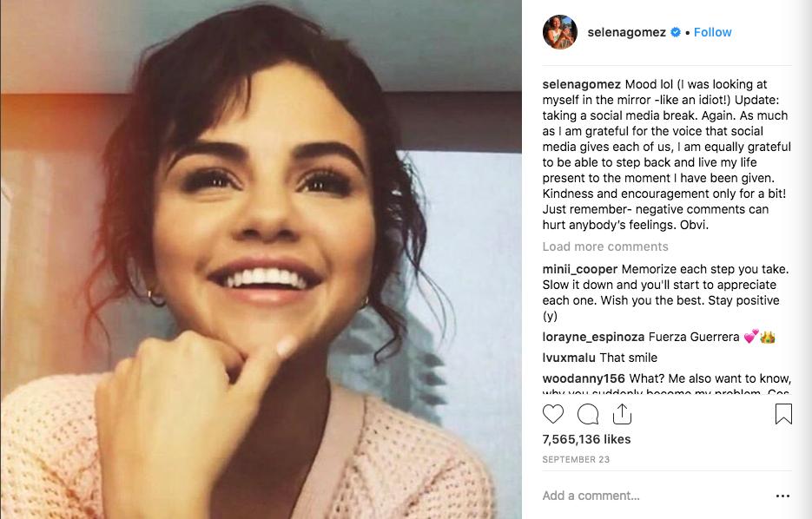812x519 pixels.
Task: Open the three-dot more options menu
Action: point(782,496)
